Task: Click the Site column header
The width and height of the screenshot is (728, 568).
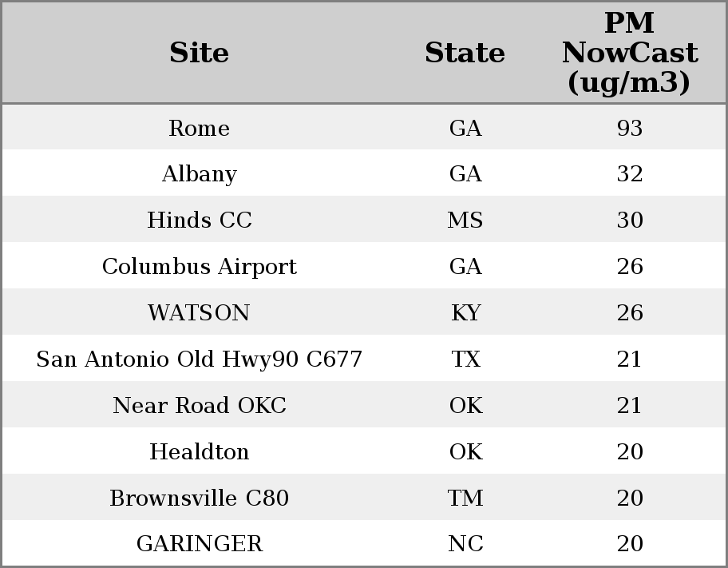Action: (x=200, y=53)
